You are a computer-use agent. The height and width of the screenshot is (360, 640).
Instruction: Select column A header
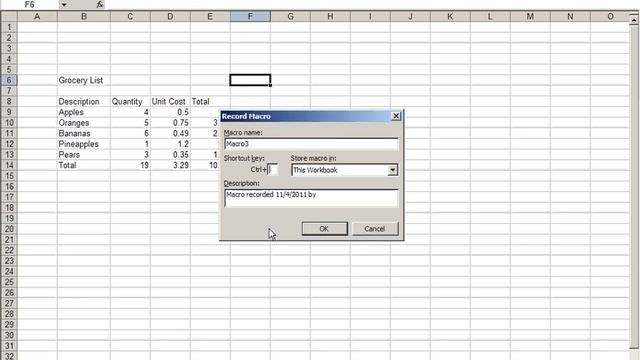37,17
